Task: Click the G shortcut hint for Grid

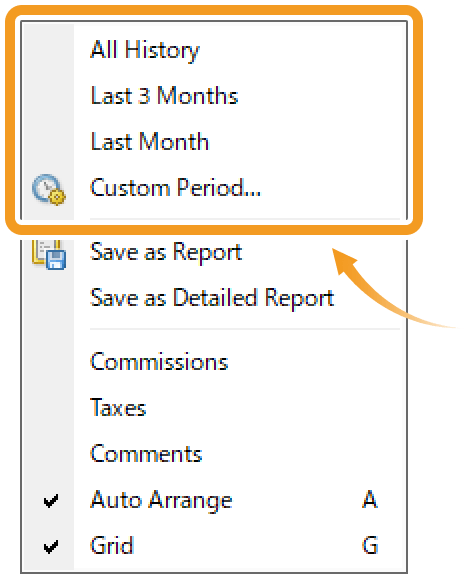Action: 370,545
